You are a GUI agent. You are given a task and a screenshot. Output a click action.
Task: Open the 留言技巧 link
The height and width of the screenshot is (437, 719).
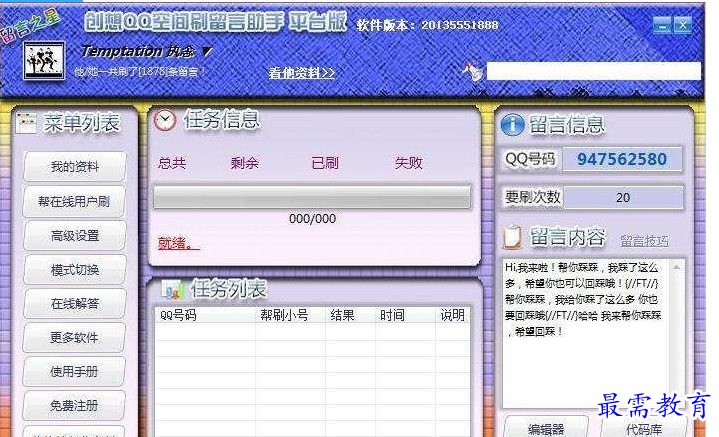(645, 241)
